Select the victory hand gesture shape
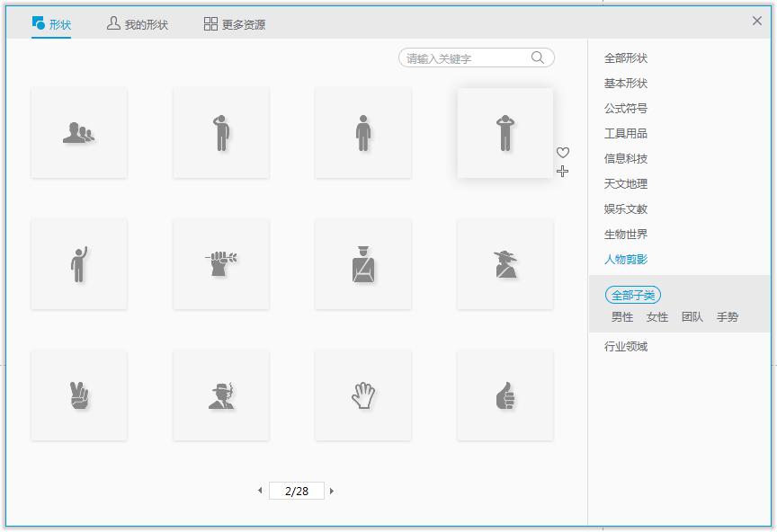777x532 pixels. coord(78,394)
